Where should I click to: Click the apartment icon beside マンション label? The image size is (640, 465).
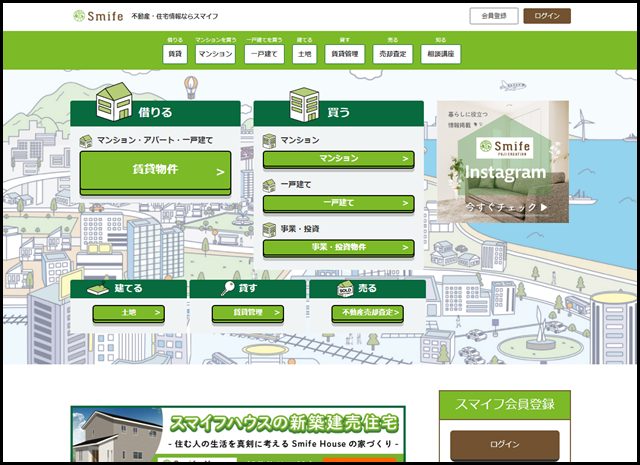point(269,141)
